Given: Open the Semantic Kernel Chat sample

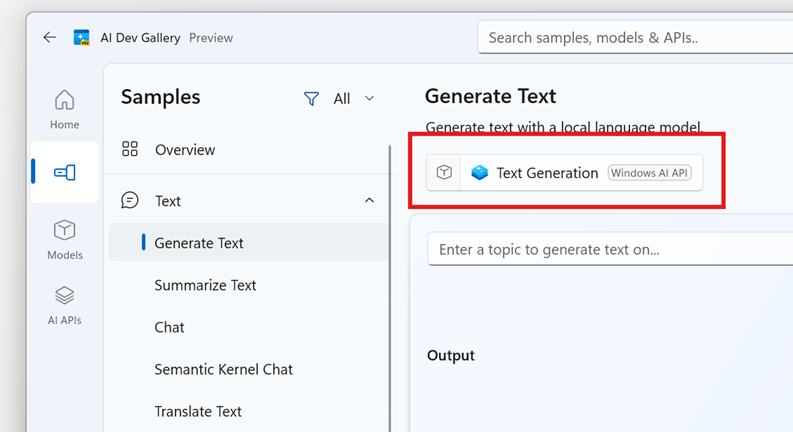Looking at the screenshot, I should 223,369.
